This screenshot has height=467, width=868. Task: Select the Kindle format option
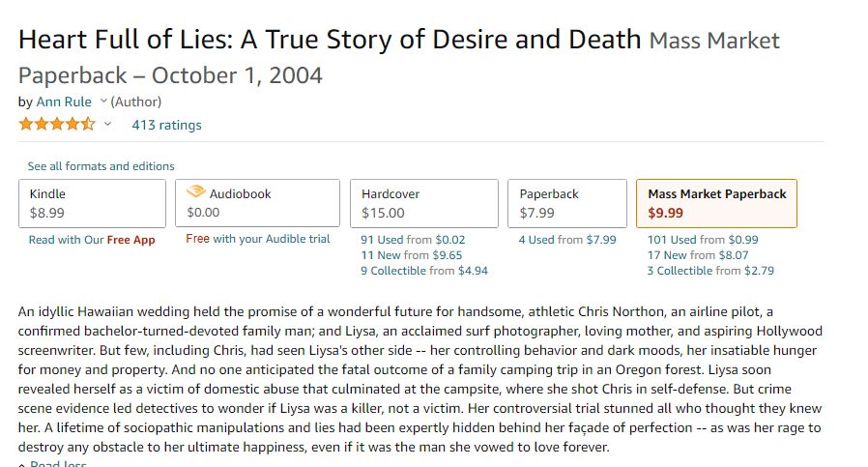tap(93, 203)
